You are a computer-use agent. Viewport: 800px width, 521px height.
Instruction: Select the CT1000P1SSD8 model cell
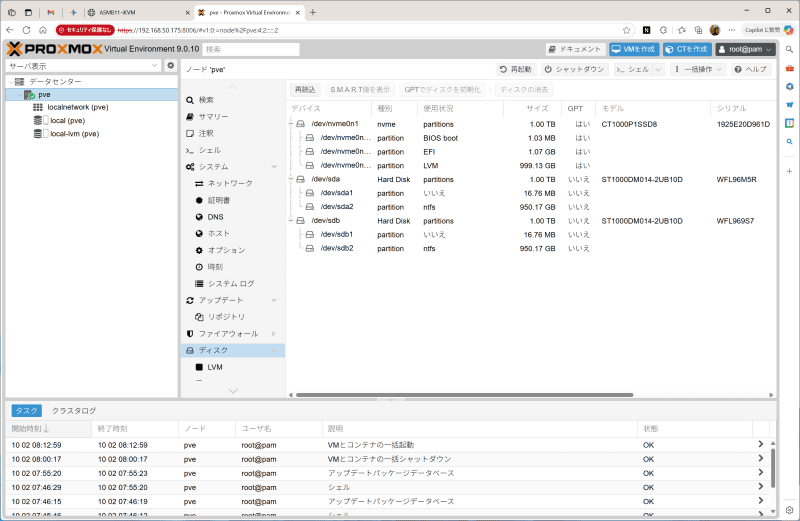[629, 124]
